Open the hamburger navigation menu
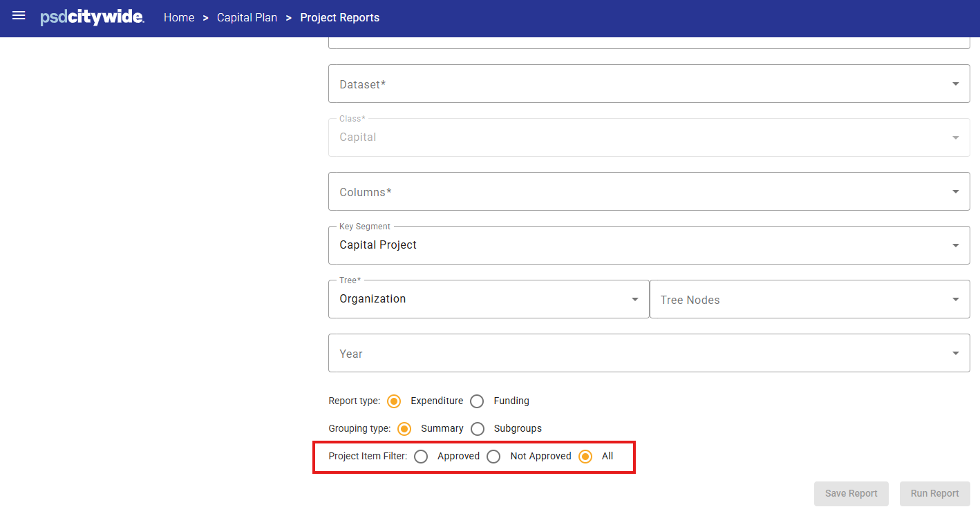The image size is (980, 507). click(x=19, y=15)
